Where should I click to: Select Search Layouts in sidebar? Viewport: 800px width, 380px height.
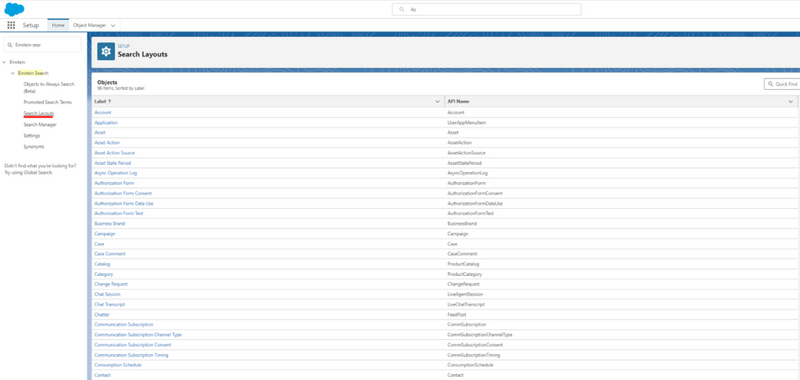39,113
